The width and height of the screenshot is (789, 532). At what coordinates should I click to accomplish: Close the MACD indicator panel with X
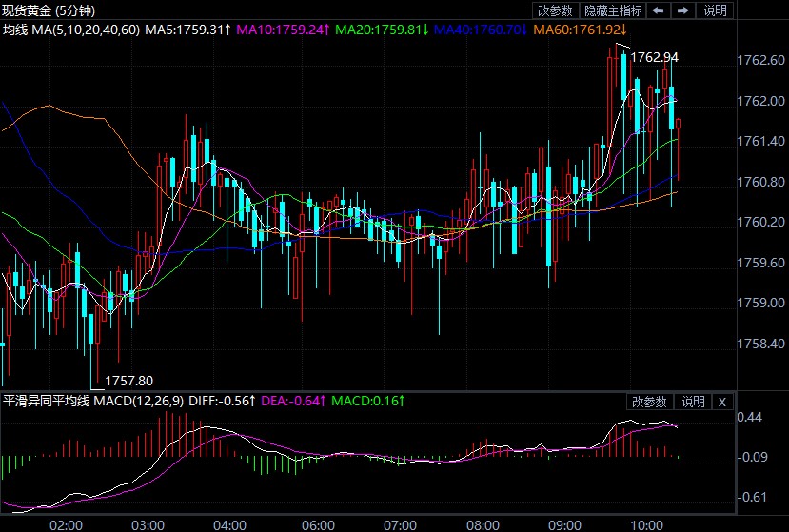coord(721,402)
